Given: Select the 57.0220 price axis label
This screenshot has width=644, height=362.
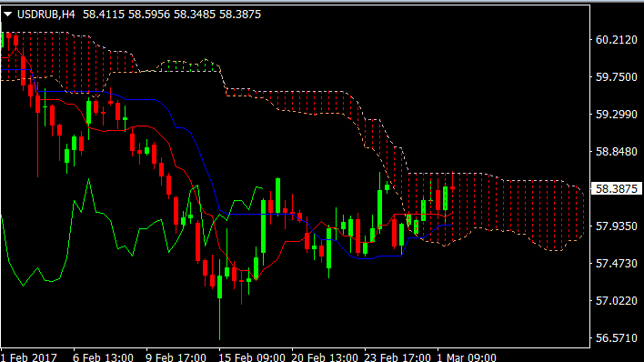Looking at the screenshot, I should point(617,301).
